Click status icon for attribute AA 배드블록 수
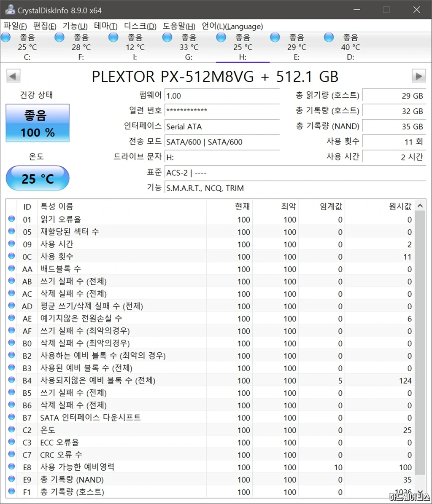Image resolution: width=432 pixels, height=504 pixels. (11, 268)
